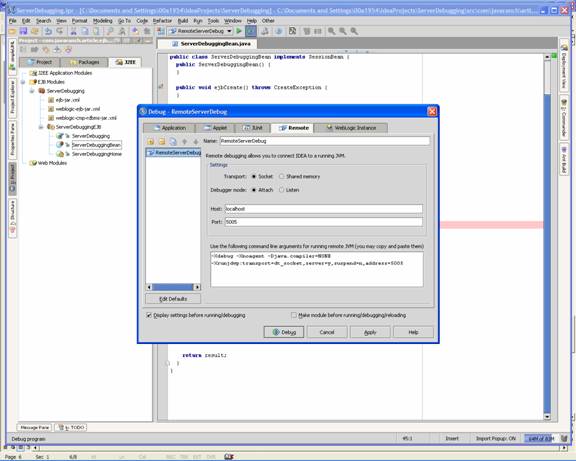Click the Move Down arrow in dialog
Viewport: 576px width, 461px height.
[x=196, y=141]
